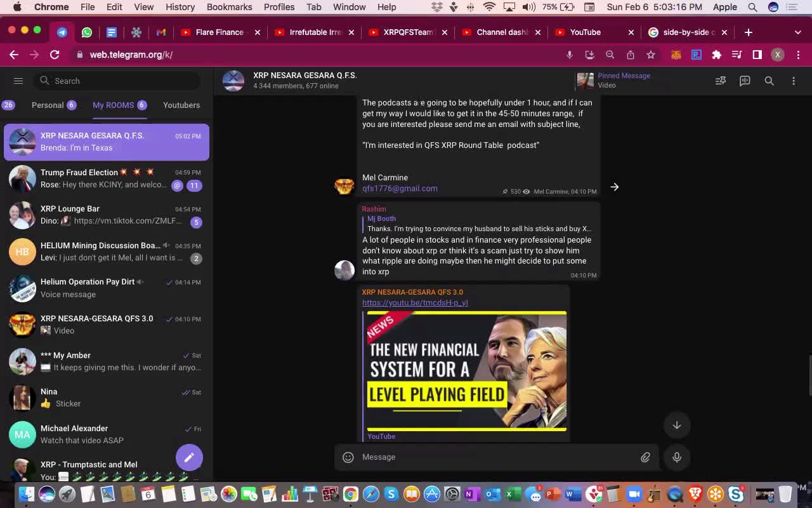Click the pinned messages list icon
812x508 pixels.
point(721,81)
